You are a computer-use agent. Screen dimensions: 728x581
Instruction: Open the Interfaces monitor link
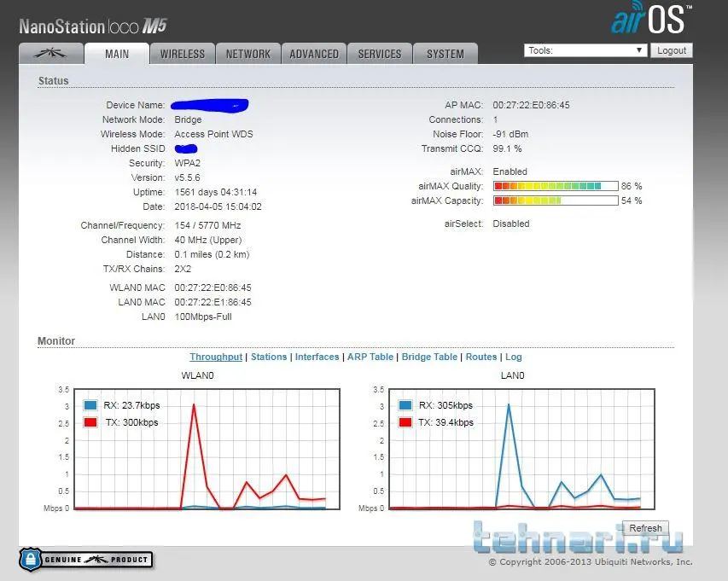(x=317, y=357)
